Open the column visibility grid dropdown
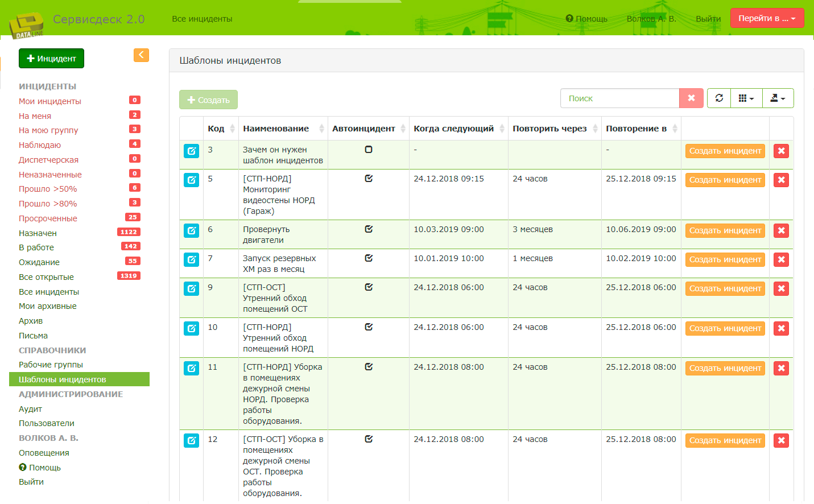The width and height of the screenshot is (814, 504). click(746, 98)
